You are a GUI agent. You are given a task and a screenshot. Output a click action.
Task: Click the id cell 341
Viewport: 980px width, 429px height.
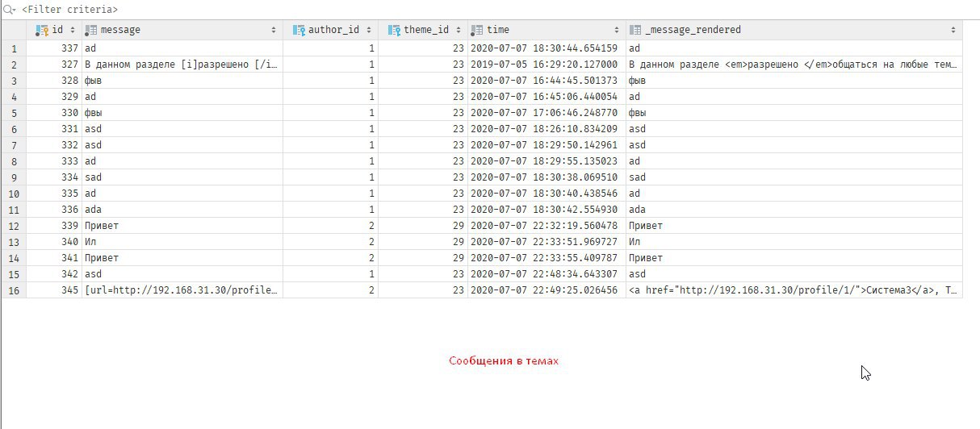(x=54, y=258)
